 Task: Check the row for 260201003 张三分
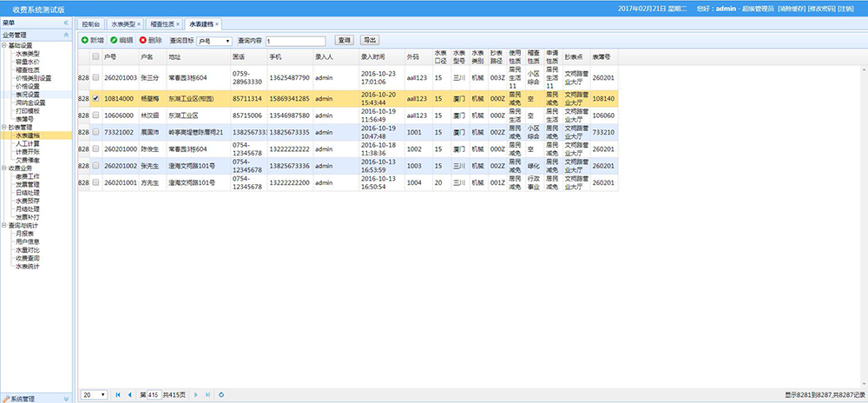pos(95,77)
